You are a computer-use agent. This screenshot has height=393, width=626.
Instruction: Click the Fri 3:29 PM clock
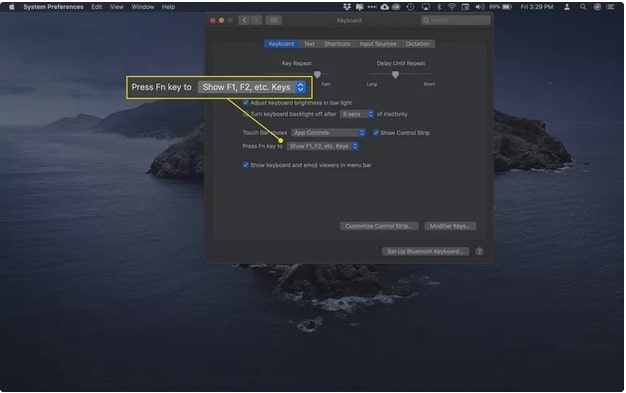click(537, 7)
